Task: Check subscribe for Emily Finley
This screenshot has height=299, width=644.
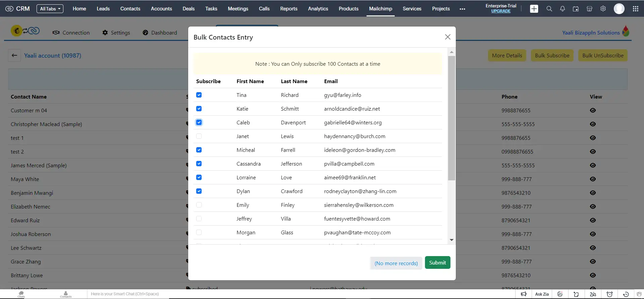Action: click(x=199, y=205)
